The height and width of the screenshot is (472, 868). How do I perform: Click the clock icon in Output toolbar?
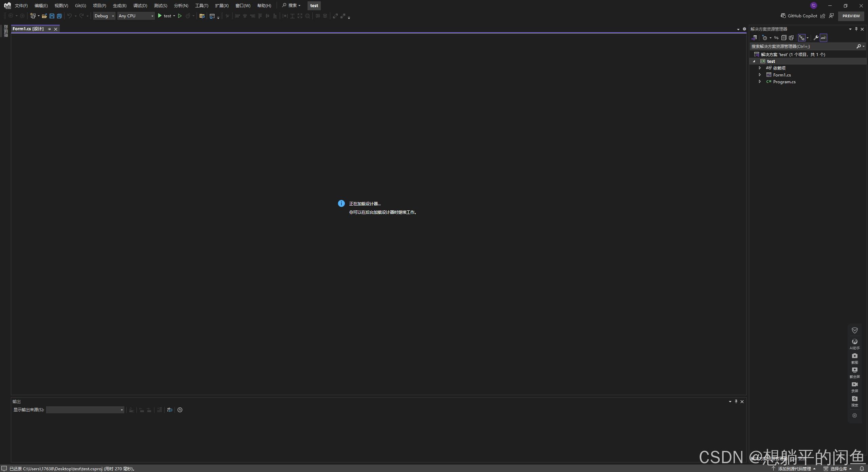point(180,410)
